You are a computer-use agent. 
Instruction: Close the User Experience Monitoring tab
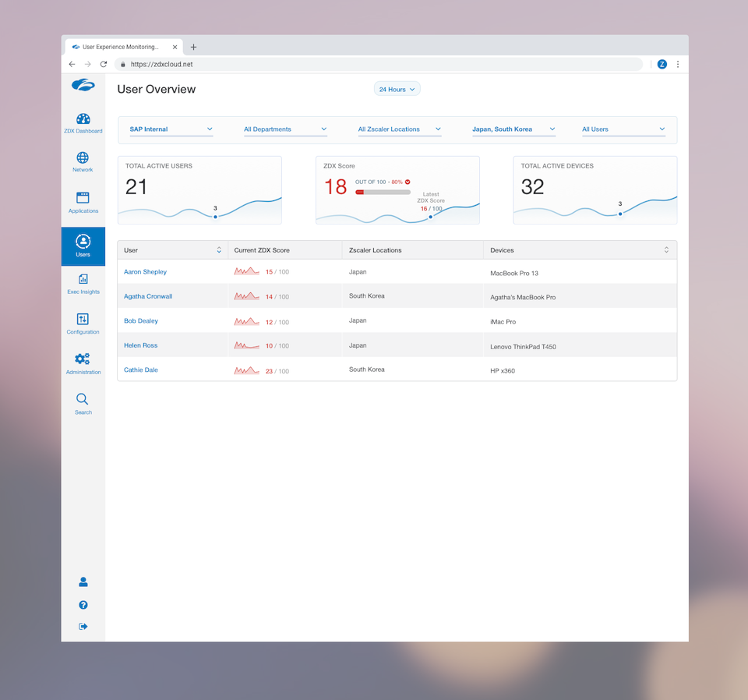tap(175, 47)
